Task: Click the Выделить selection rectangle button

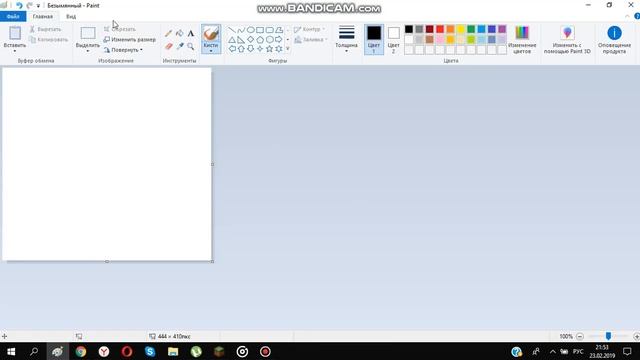Action: (88, 33)
